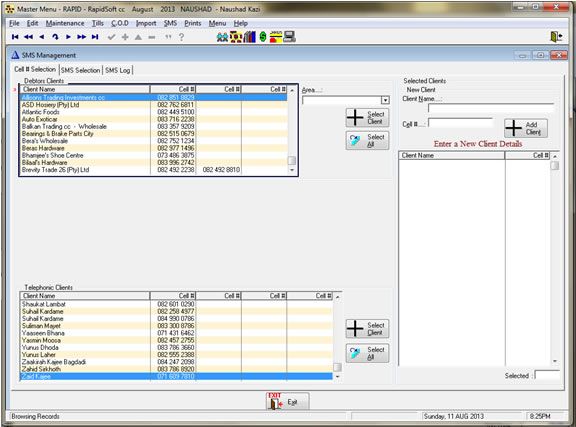The width and height of the screenshot is (576, 427).
Task: Click the minus delete toolbar icon
Action: click(152, 37)
